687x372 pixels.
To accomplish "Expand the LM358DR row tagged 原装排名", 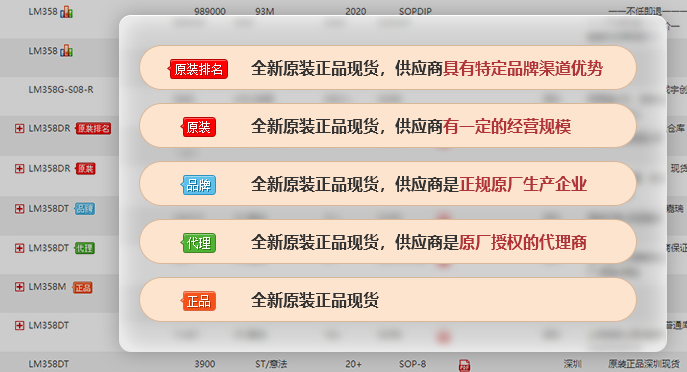I will tap(19, 128).
